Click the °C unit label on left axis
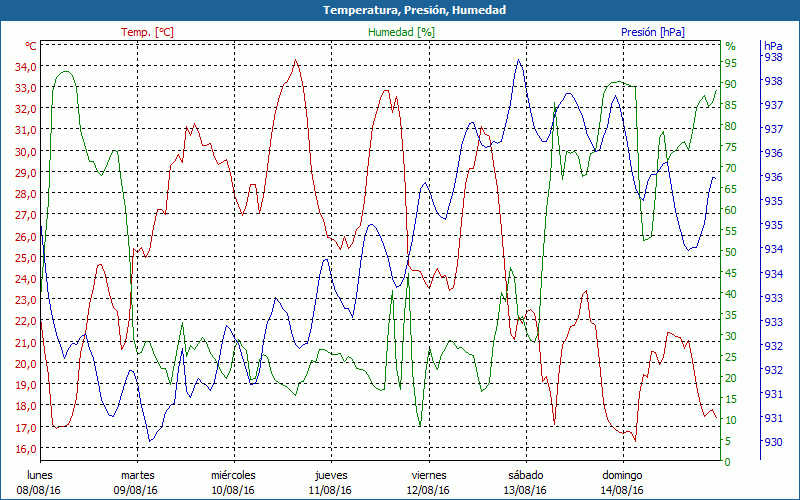The image size is (800, 500). click(31, 46)
